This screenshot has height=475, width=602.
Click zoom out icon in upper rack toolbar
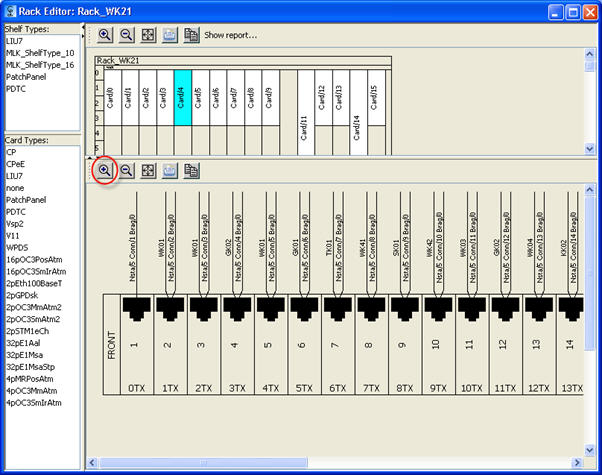click(x=127, y=35)
